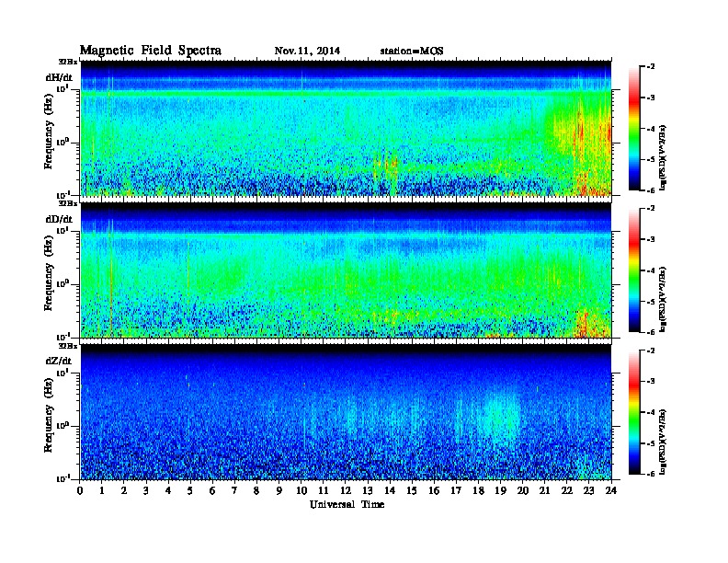Click hour tick label "10" on time axis
The image size is (728, 563).
coord(301,491)
